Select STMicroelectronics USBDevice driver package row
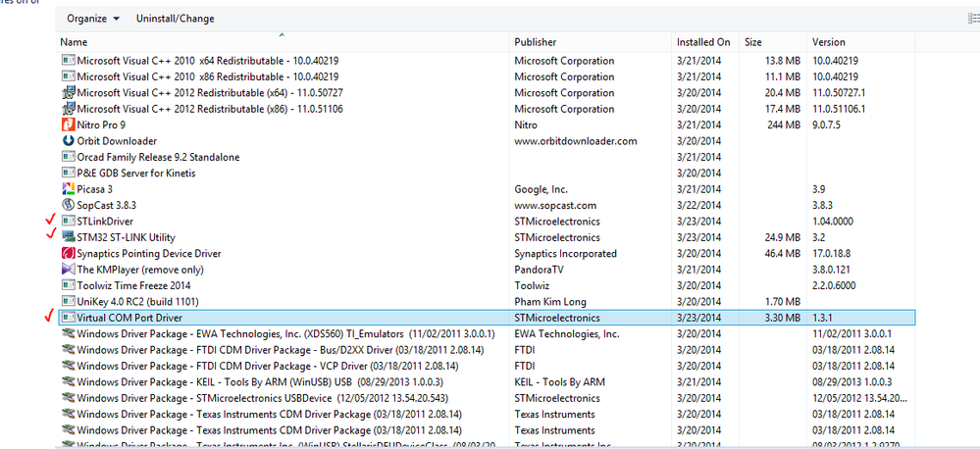The width and height of the screenshot is (980, 449). pos(262,398)
